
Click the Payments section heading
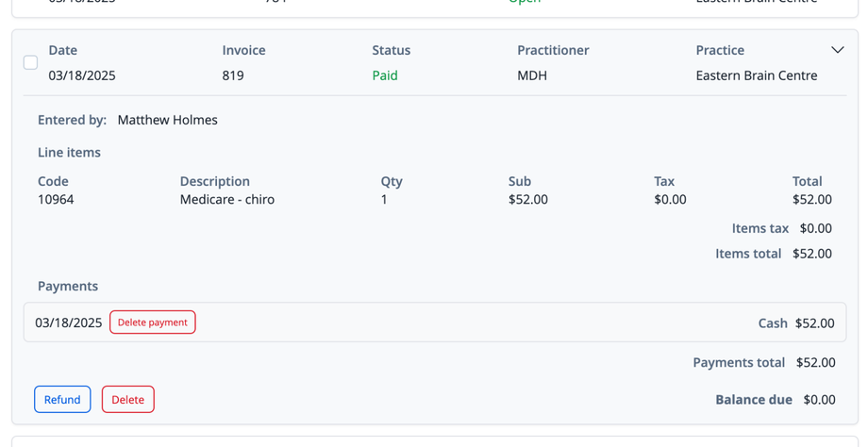(68, 286)
